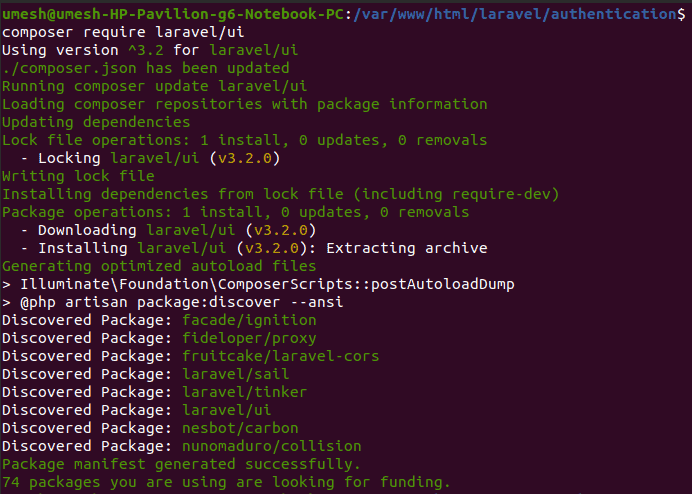Click the 'facade/ignition' package name
Screen dimensions: 692x494
(249, 320)
